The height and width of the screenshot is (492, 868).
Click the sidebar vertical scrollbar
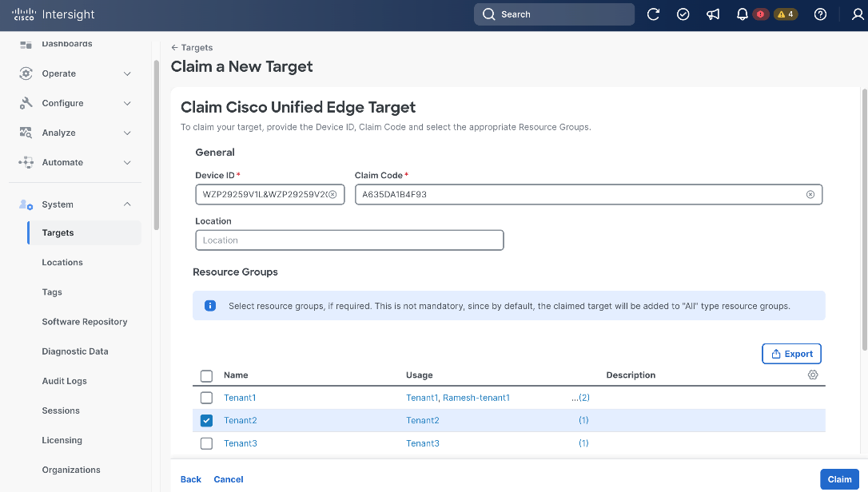tap(157, 144)
